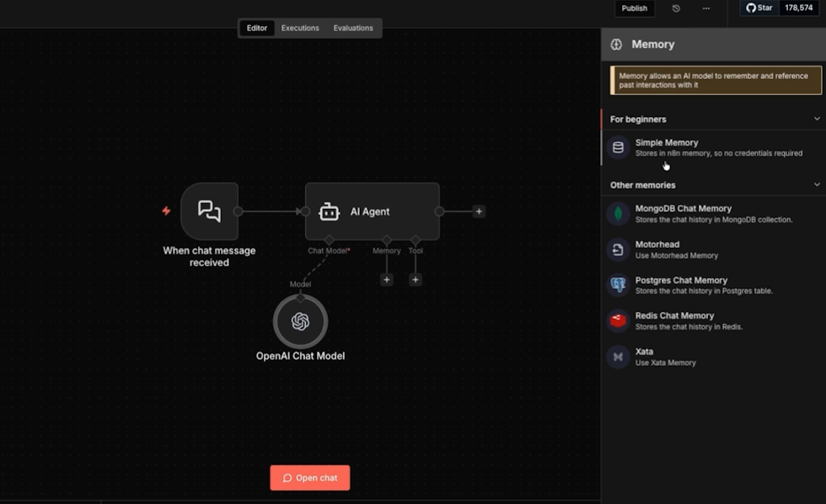Image resolution: width=826 pixels, height=504 pixels.
Task: Select the AI Agent node title
Action: click(x=370, y=212)
